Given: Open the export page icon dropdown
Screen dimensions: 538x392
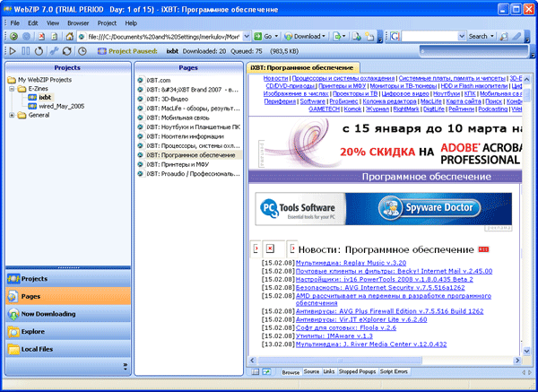Looking at the screenshot, I should pyautogui.click(x=344, y=37).
